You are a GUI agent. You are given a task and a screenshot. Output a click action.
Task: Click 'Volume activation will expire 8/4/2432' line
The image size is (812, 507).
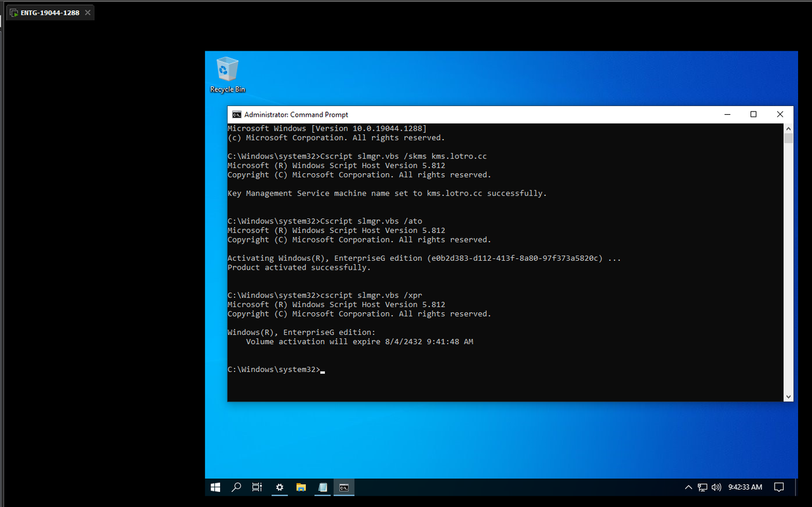coord(360,342)
